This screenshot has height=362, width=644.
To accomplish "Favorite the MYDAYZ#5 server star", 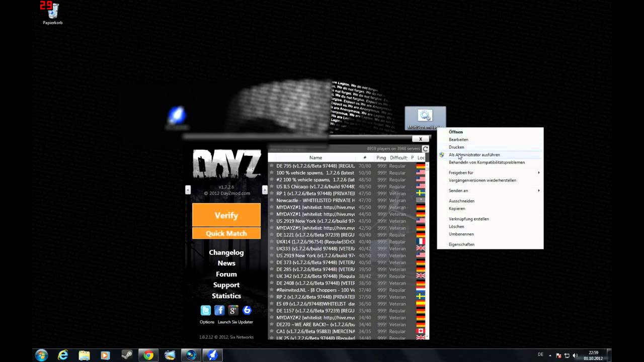I will pyautogui.click(x=272, y=228).
